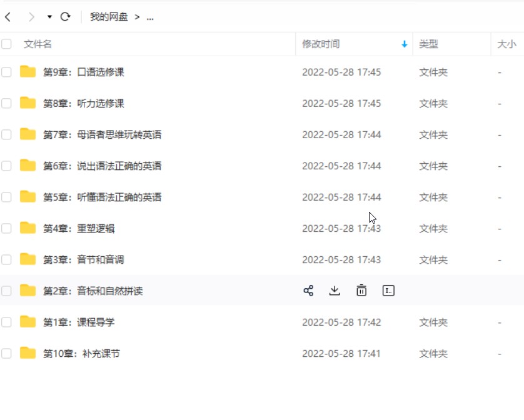Open folder name 第10章：补充课节

coord(81,354)
